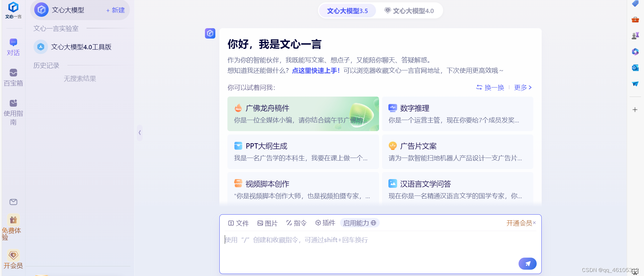Open browser sidebar Microsoft 365 icon
This screenshot has height=276, width=644.
pyautogui.click(x=635, y=52)
